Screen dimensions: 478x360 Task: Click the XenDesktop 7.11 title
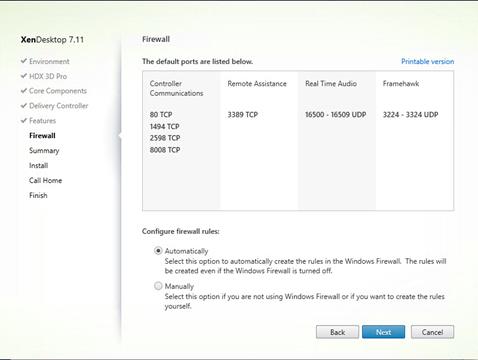52,40
